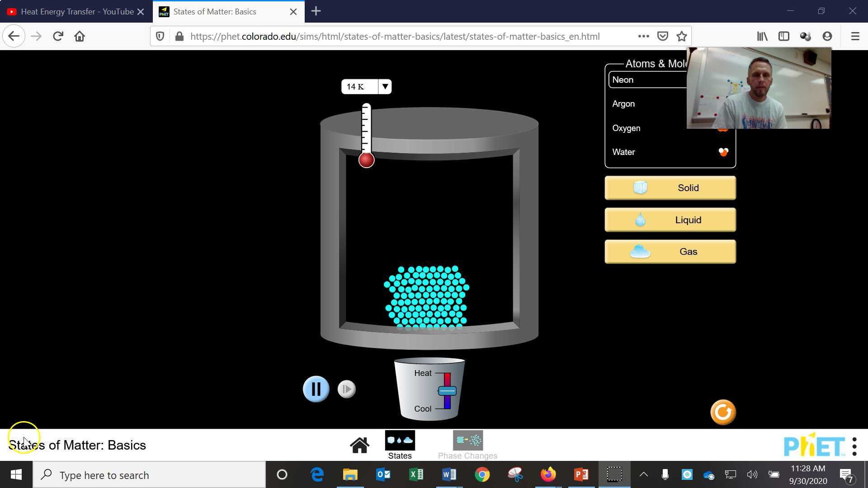Click the home screen icon in navigation bar
The height and width of the screenshot is (488, 868).
[x=359, y=445]
